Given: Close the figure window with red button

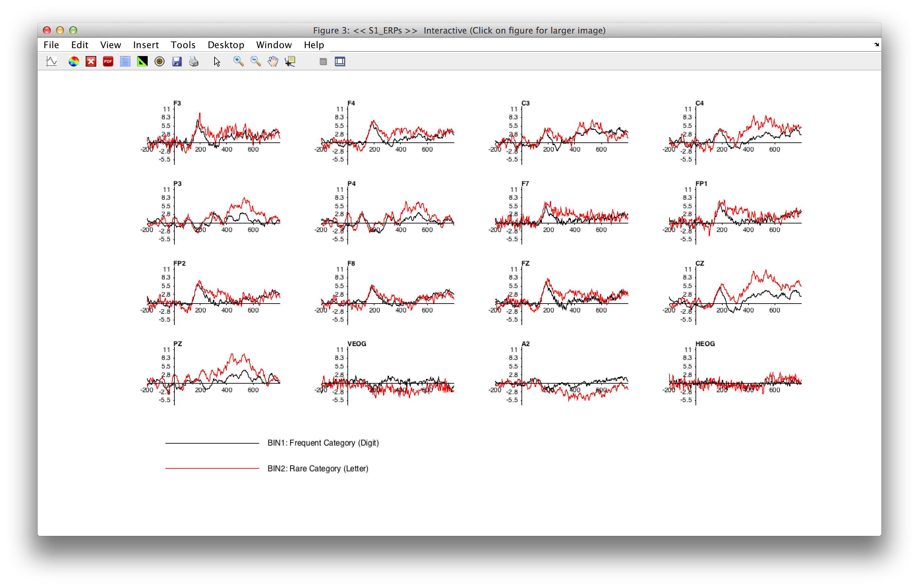Looking at the screenshot, I should pyautogui.click(x=47, y=30).
